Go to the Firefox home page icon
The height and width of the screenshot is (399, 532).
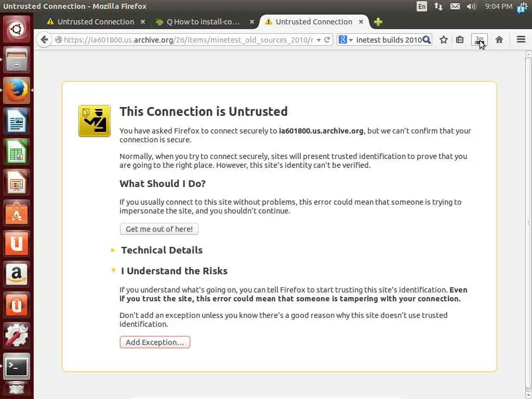point(499,39)
